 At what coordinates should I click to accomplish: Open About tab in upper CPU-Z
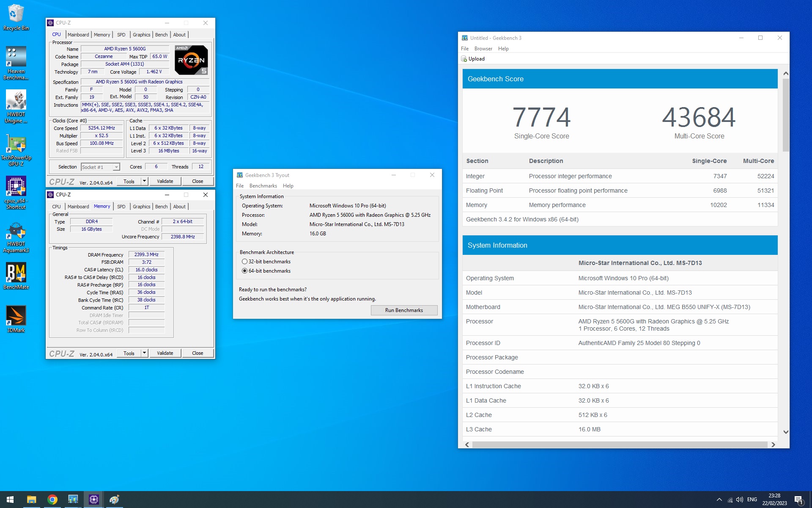click(179, 35)
